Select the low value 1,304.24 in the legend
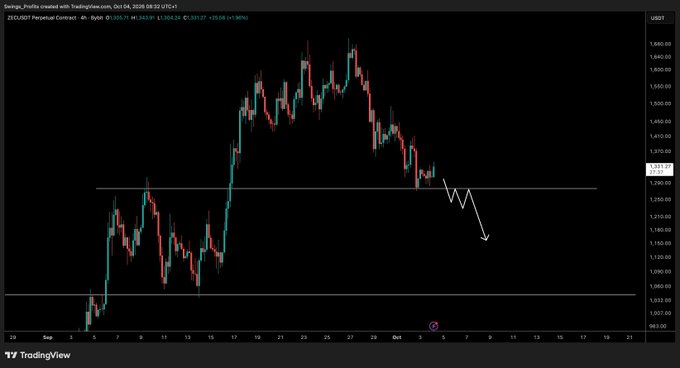Screen dimensions: 680x368 169,18
